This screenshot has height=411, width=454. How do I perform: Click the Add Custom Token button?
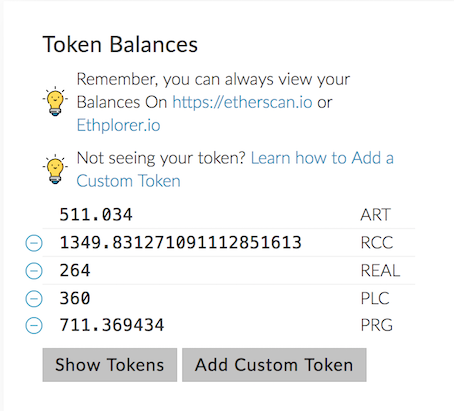(x=274, y=365)
